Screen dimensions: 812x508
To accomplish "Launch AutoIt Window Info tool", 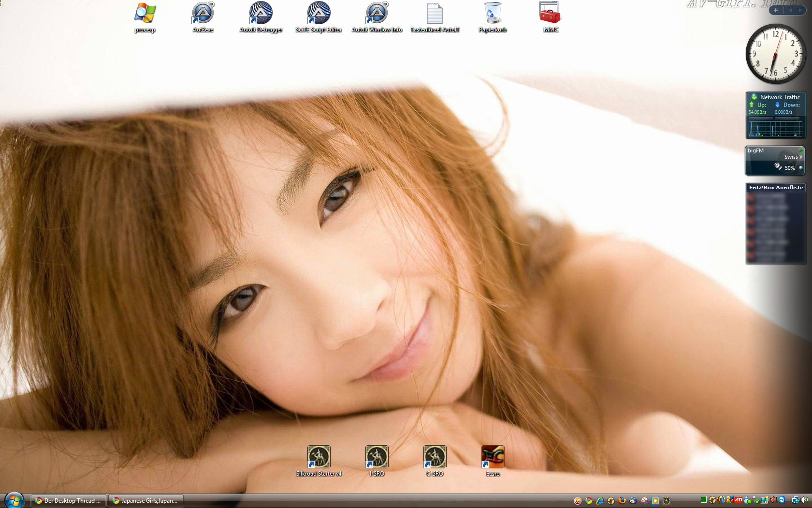I will 377,14.
